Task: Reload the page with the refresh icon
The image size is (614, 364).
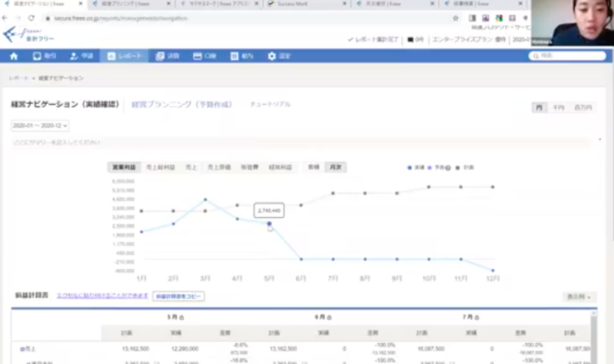Action: coord(31,18)
